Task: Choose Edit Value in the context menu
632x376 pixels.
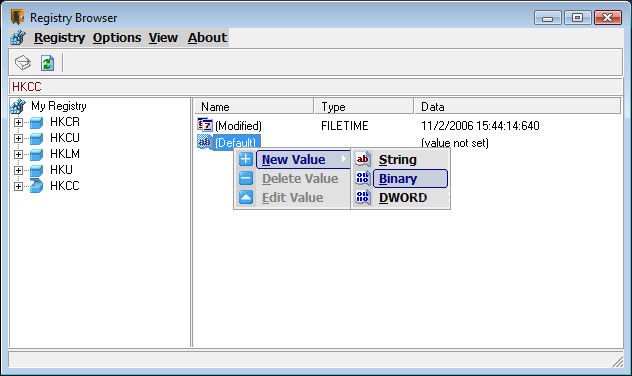Action: click(x=293, y=197)
